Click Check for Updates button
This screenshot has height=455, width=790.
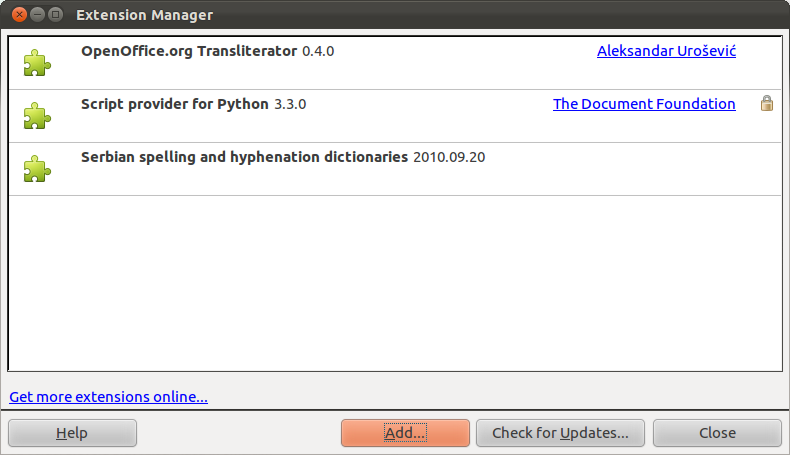pyautogui.click(x=560, y=433)
